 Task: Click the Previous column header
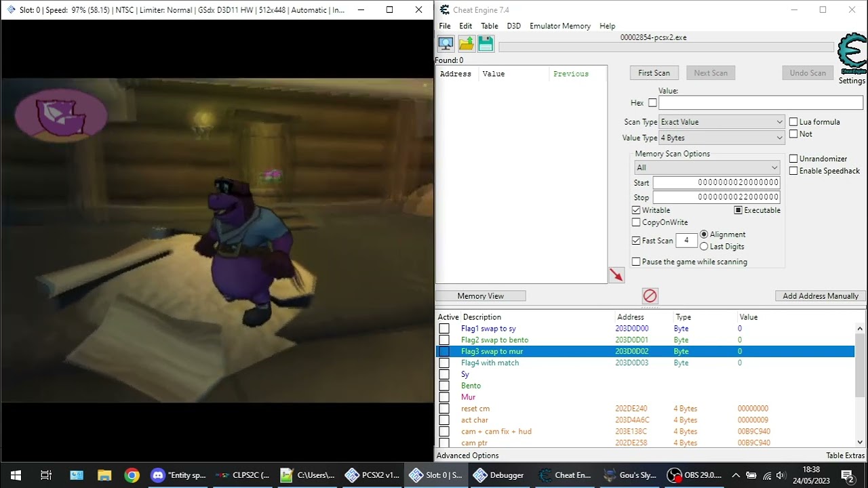pyautogui.click(x=571, y=74)
